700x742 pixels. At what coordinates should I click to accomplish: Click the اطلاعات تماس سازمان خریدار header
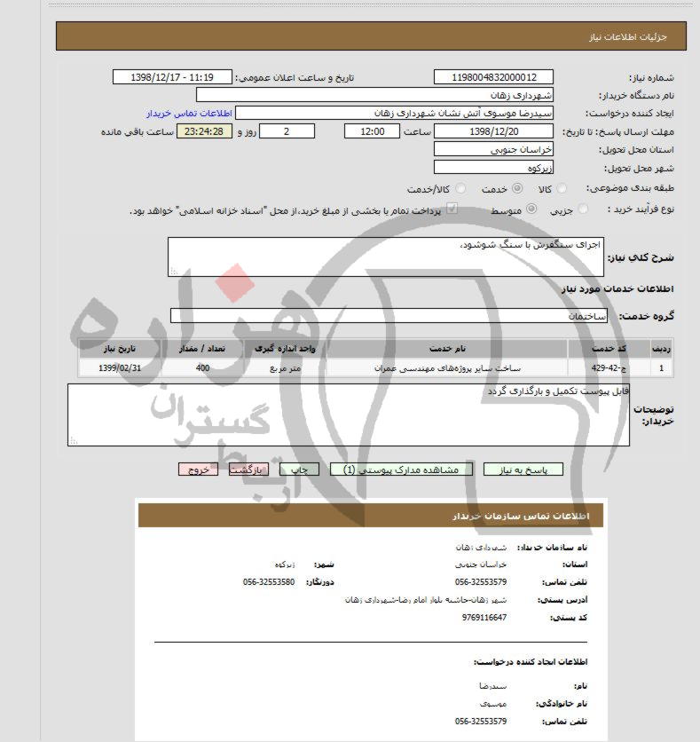click(x=370, y=516)
